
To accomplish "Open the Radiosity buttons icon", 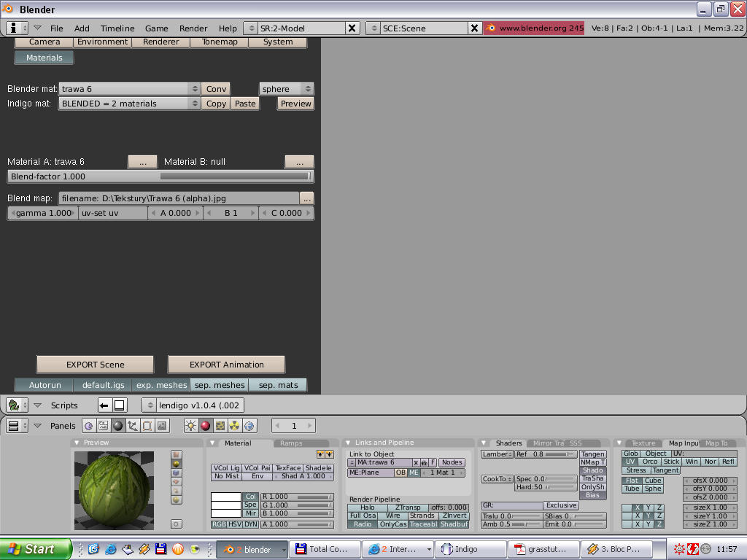I will pos(235,426).
